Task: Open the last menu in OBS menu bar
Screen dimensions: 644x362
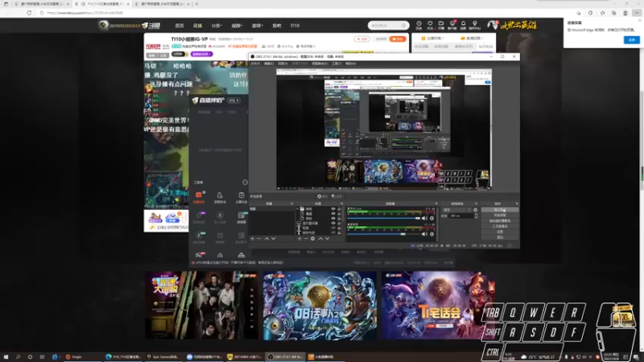Action: pyautogui.click(x=350, y=64)
